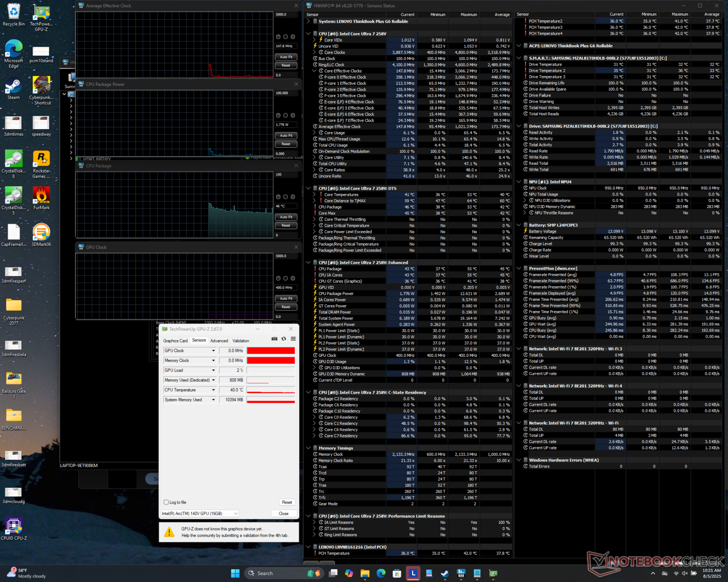Image resolution: width=728 pixels, height=582 pixels.
Task: Toggle first round button in GPU Clock graph
Action: 278,278
